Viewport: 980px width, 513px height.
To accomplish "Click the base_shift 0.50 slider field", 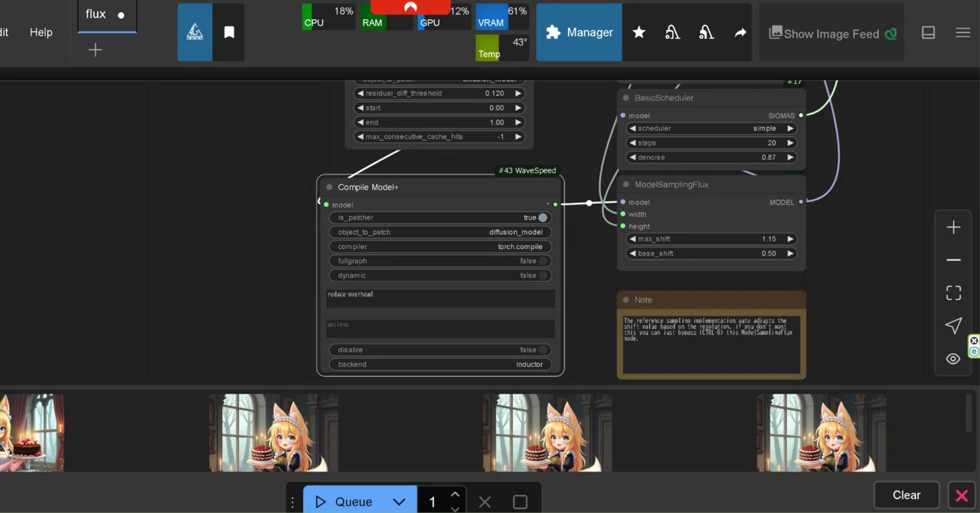I will coord(711,253).
